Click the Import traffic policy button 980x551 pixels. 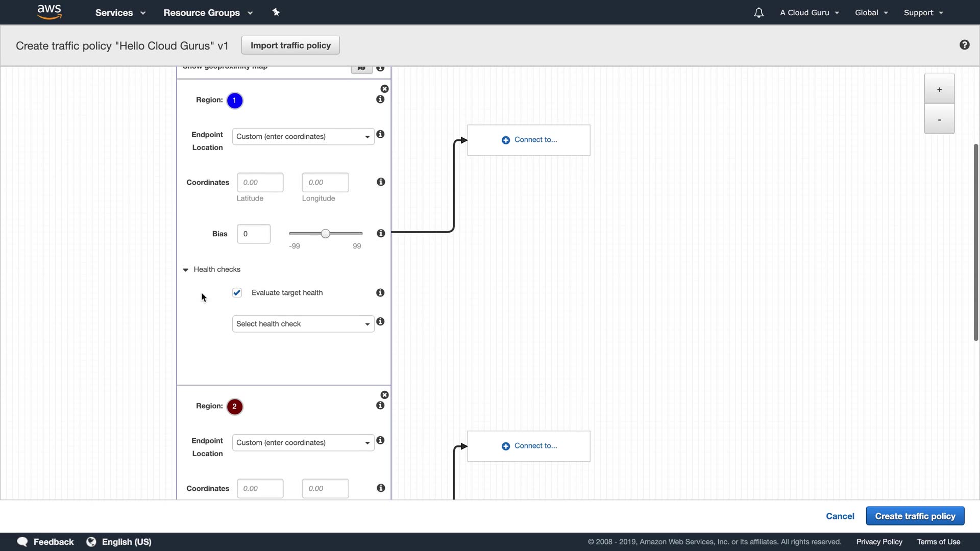click(x=290, y=45)
